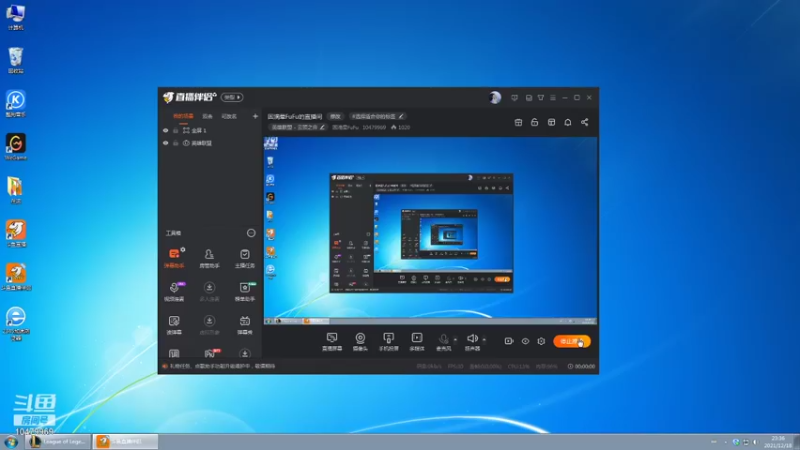Screen dimensions: 800x450
Task: Click the stream preview canvas
Action: coord(431,231)
